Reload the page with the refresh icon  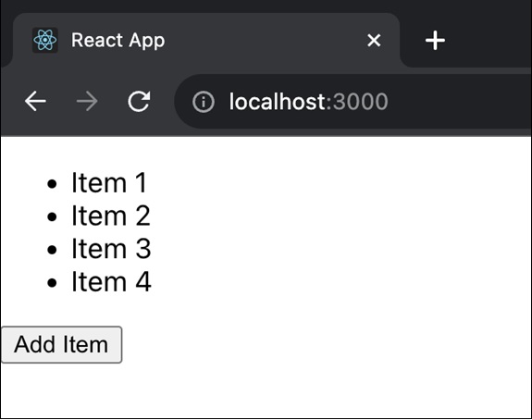coord(139,101)
